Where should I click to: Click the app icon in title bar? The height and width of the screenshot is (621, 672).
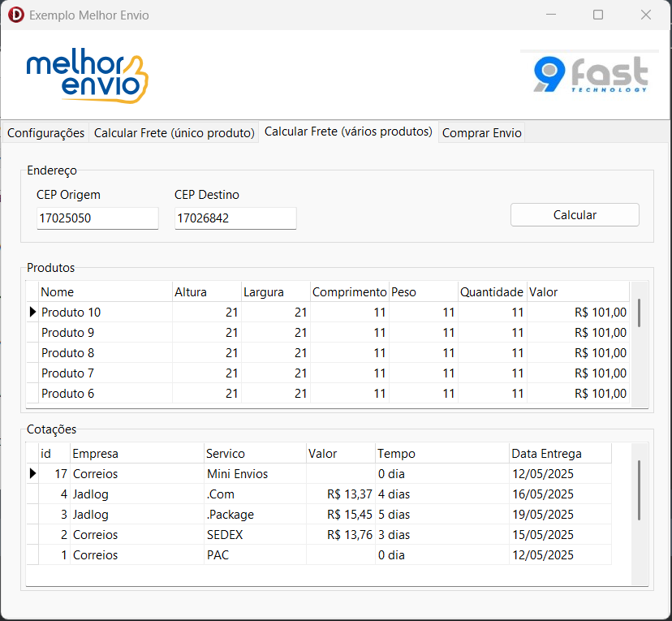[x=16, y=15]
